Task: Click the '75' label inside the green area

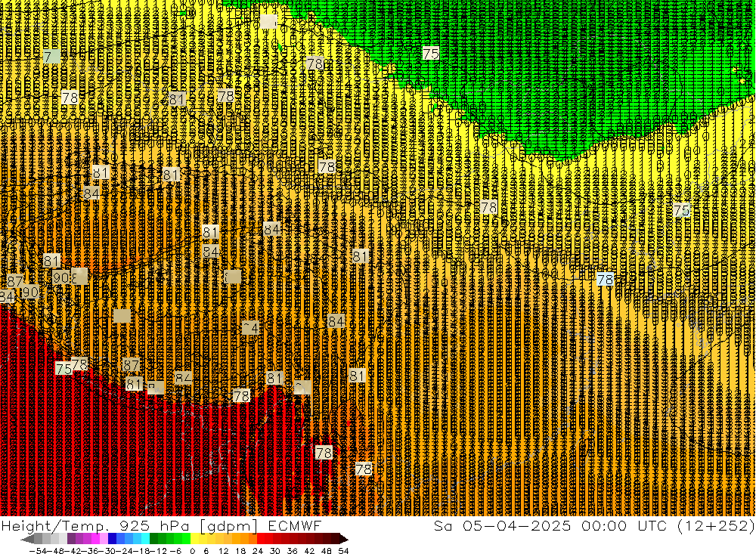Action: tap(431, 53)
